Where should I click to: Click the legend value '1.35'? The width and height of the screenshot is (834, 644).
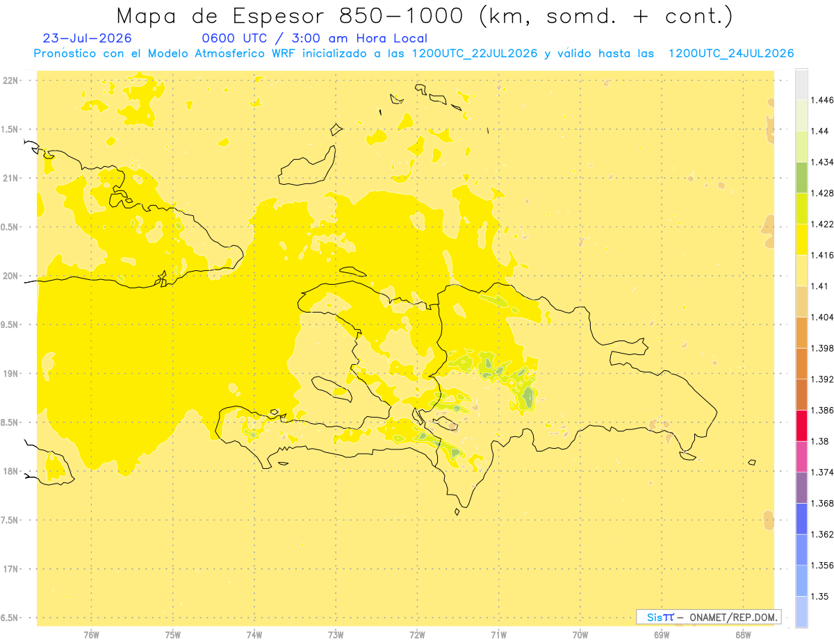click(x=820, y=596)
